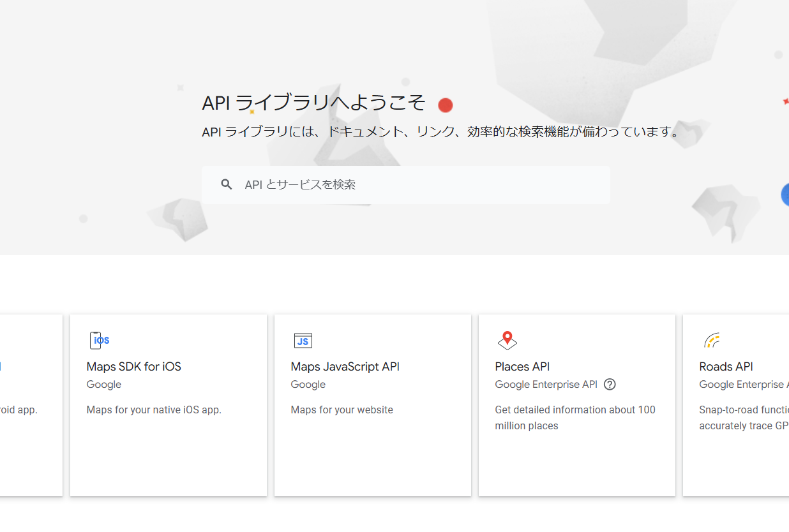Viewport: 789px width, 532px height.
Task: Open the partially visible Android card at left
Action: click(31, 405)
